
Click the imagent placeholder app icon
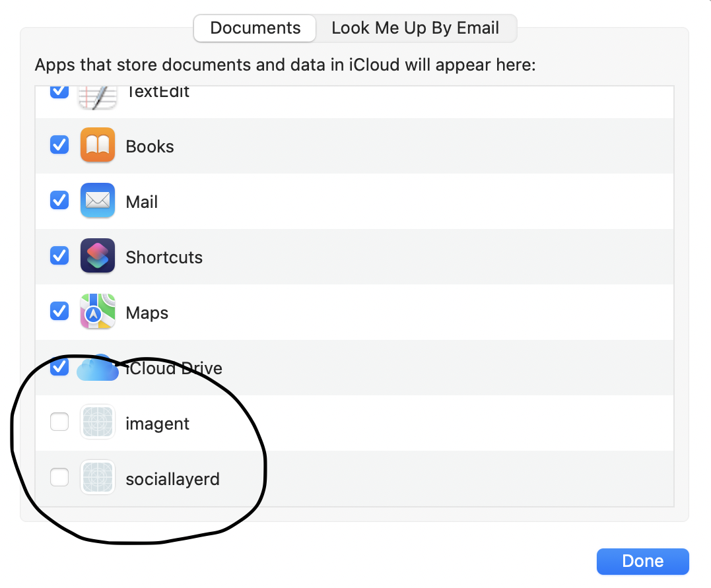pyautogui.click(x=98, y=422)
